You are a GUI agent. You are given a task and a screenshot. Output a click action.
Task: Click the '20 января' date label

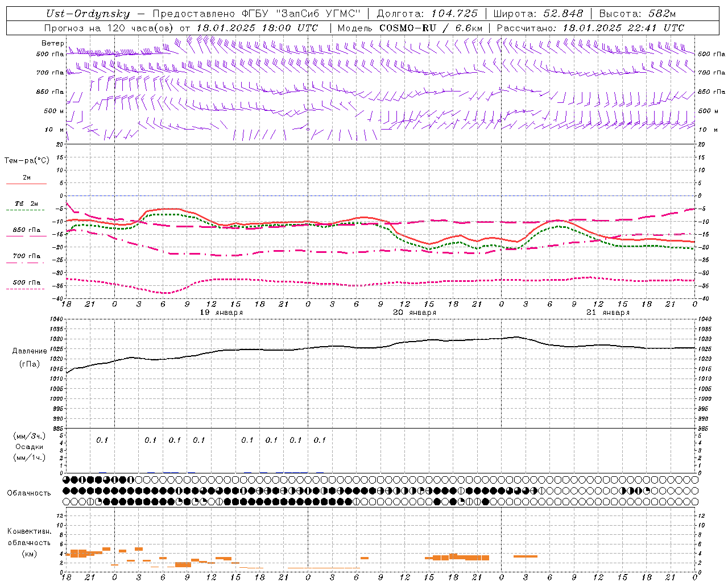coord(415,313)
